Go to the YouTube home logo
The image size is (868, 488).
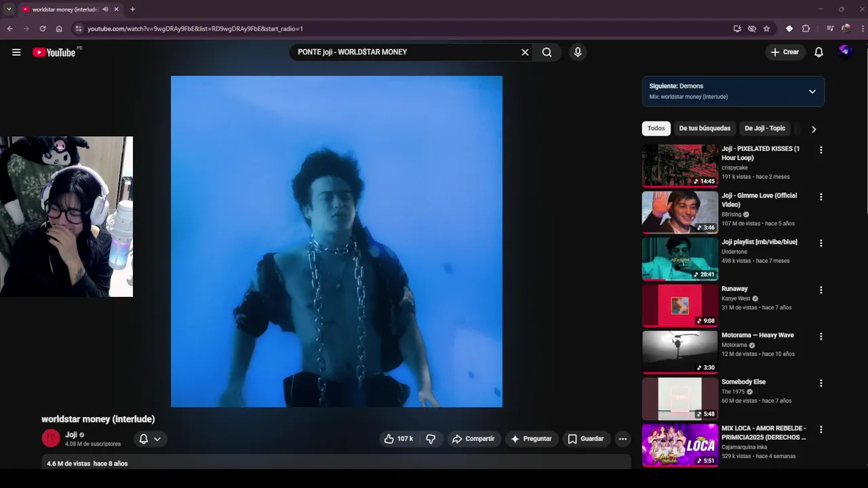(54, 52)
